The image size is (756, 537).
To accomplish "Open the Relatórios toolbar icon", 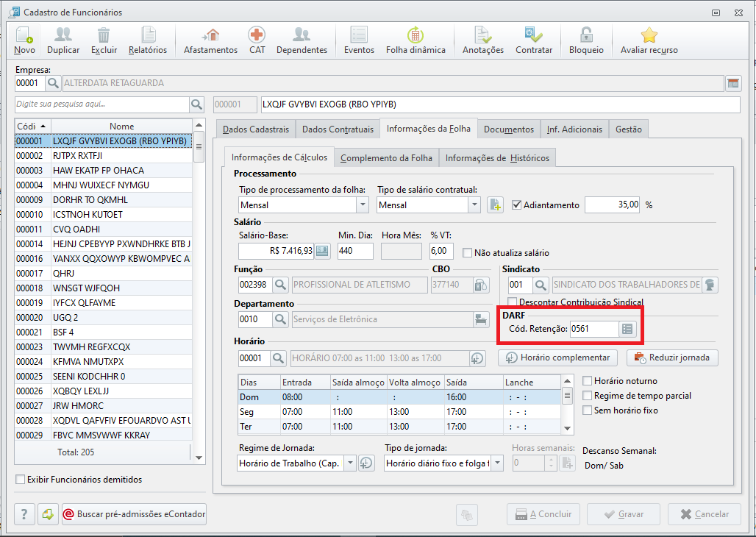I will [148, 40].
